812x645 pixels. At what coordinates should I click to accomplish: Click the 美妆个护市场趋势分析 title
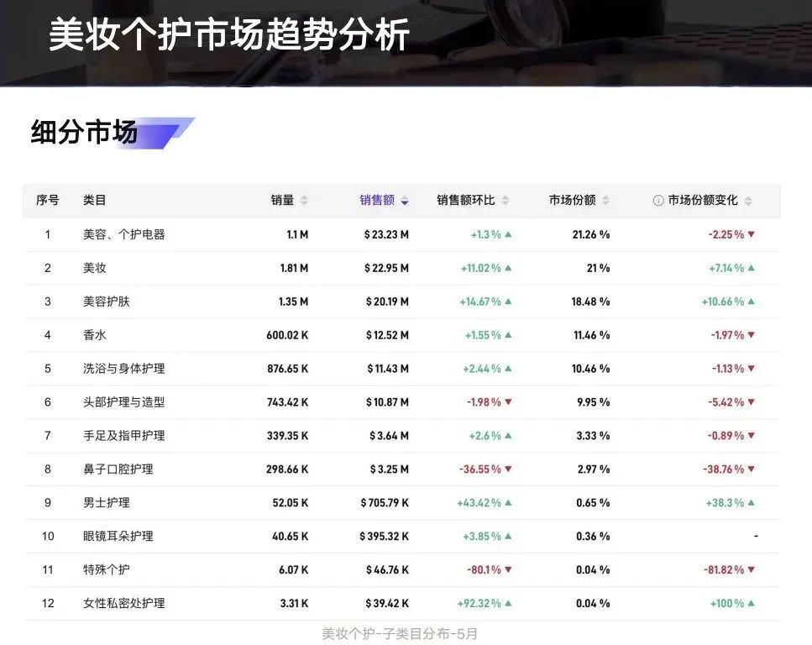pos(229,34)
